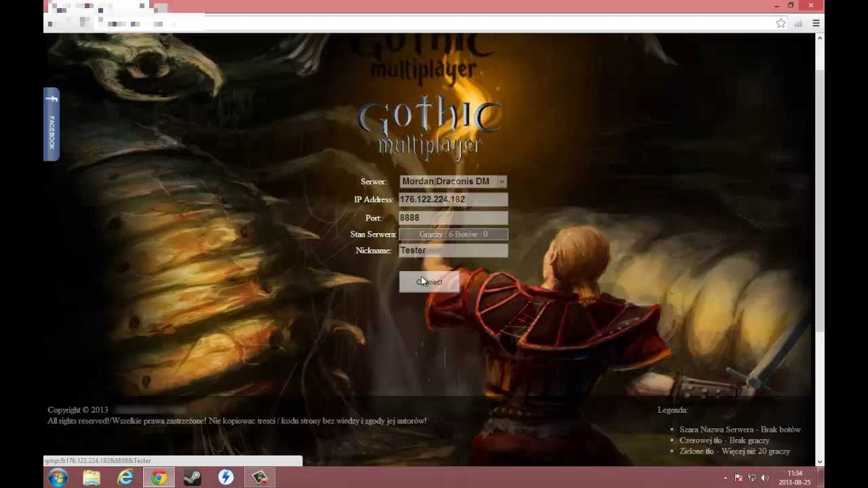Open the Facebook side tab
The height and width of the screenshot is (488, 868).
pos(52,124)
